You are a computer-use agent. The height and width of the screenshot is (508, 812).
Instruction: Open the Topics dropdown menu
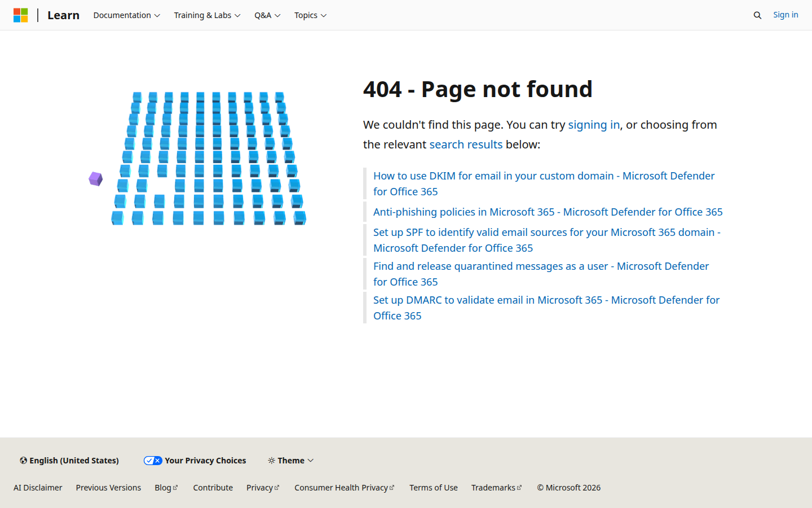pyautogui.click(x=310, y=15)
